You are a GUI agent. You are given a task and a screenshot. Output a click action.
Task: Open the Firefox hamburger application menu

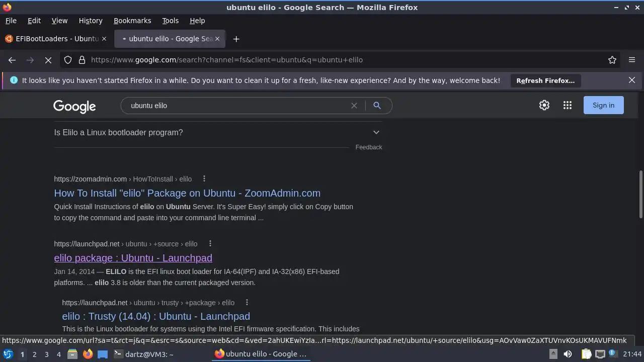[x=632, y=60]
